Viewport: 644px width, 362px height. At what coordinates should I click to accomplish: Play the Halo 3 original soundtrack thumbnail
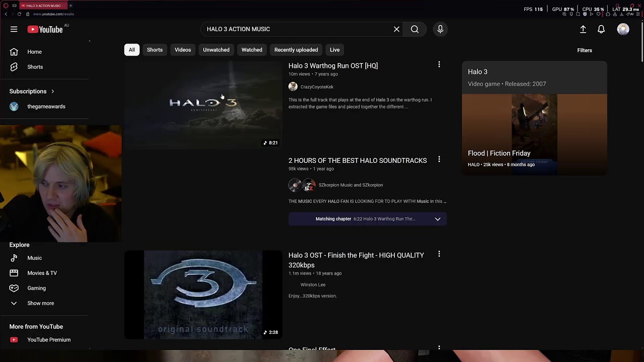tap(203, 295)
